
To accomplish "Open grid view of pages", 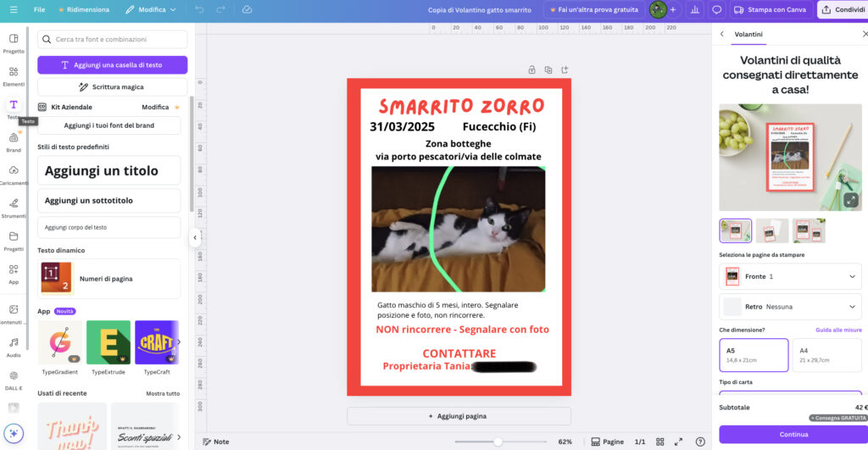I will tap(659, 442).
